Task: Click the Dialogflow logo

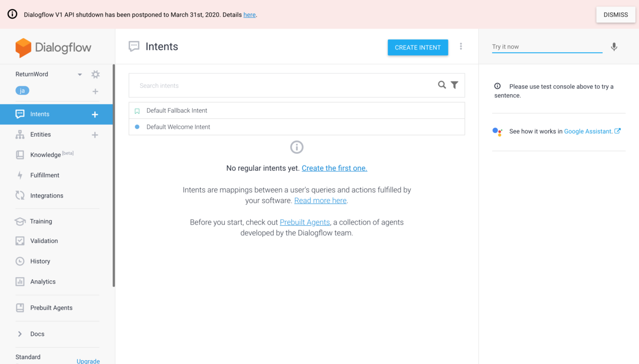Action: (x=53, y=47)
